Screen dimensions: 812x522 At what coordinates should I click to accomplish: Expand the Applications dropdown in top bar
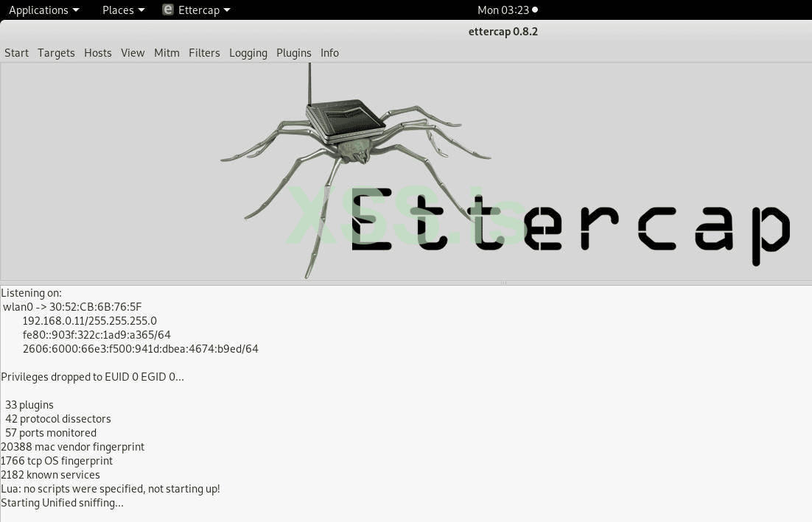44,10
